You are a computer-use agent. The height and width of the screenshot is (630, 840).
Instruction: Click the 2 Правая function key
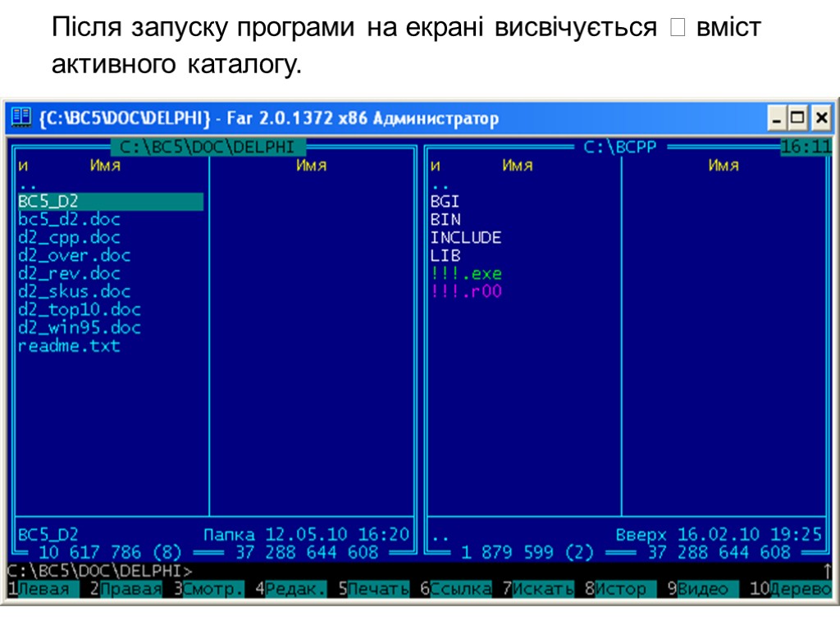pos(126,589)
